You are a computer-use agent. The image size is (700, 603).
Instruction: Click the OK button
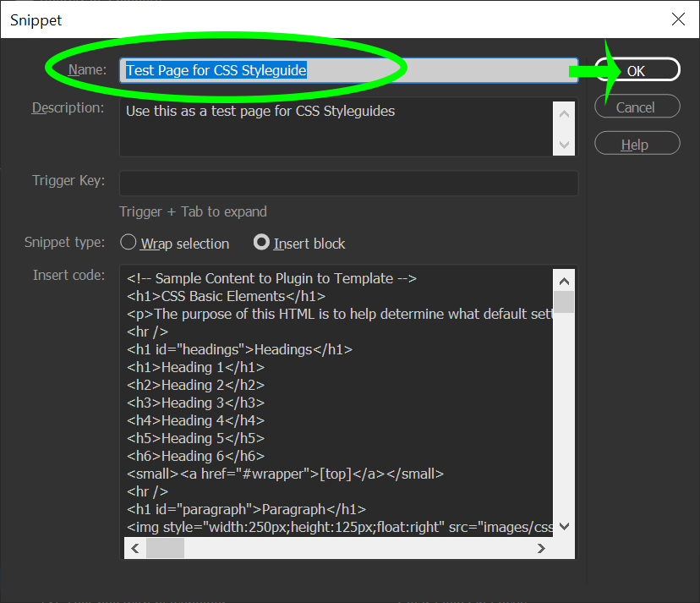coord(637,69)
